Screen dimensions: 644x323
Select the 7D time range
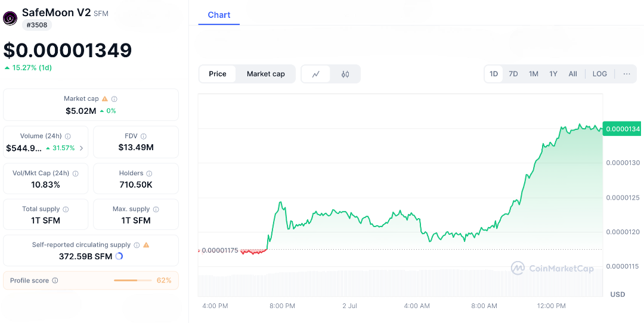[513, 74]
